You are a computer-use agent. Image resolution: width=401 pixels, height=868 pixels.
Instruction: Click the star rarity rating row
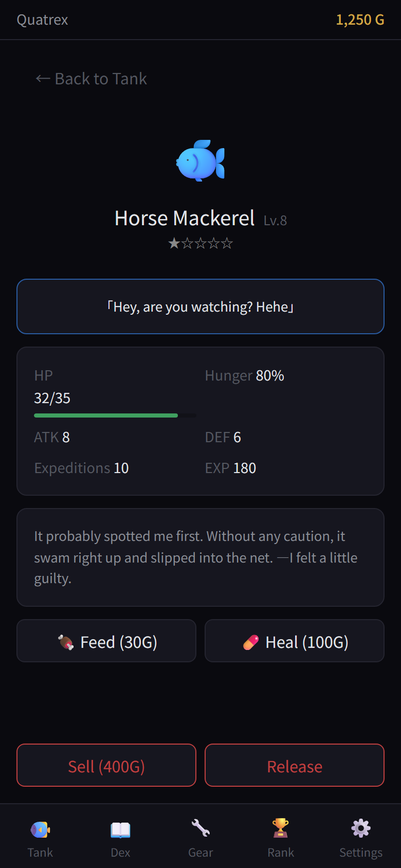tap(200, 243)
